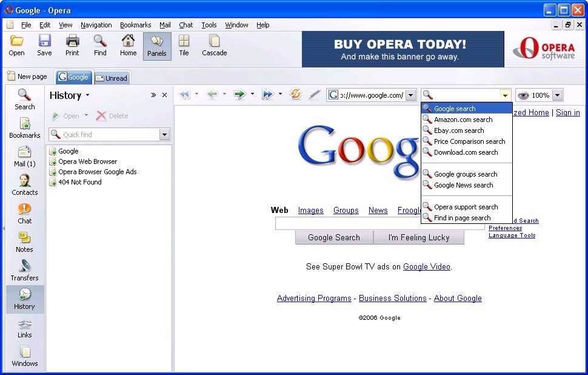Open the Links panel
Viewport: 588px width, 375px height.
click(x=25, y=328)
